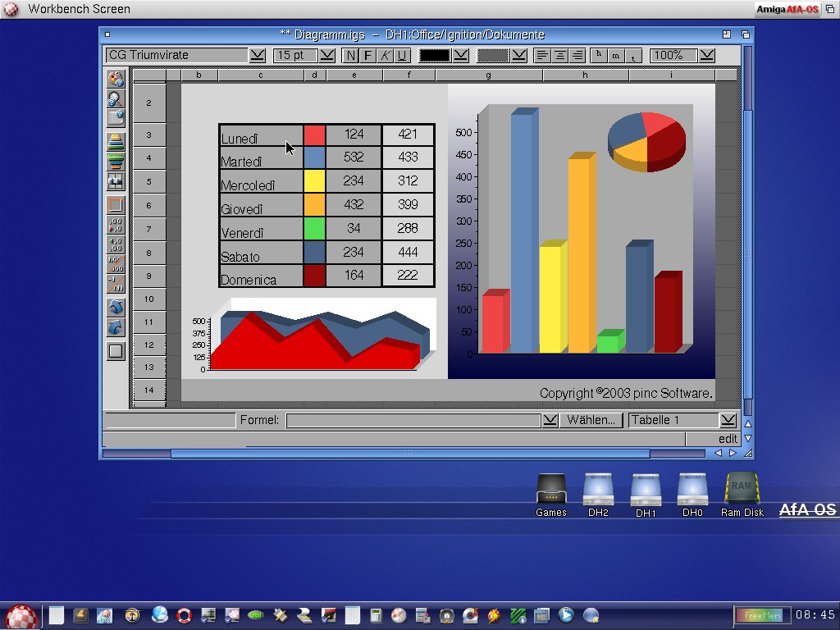Click the cell border frame icon
Viewport: 840px width, 630px height.
116,204
